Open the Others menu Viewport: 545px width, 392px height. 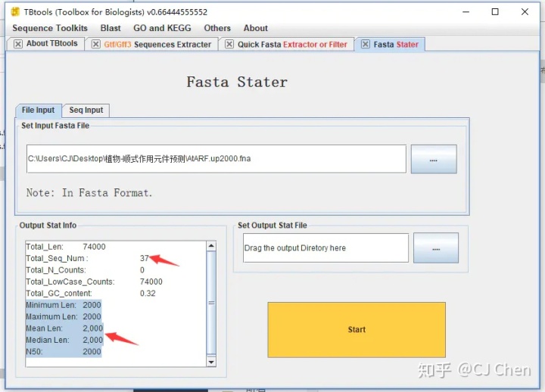(217, 28)
